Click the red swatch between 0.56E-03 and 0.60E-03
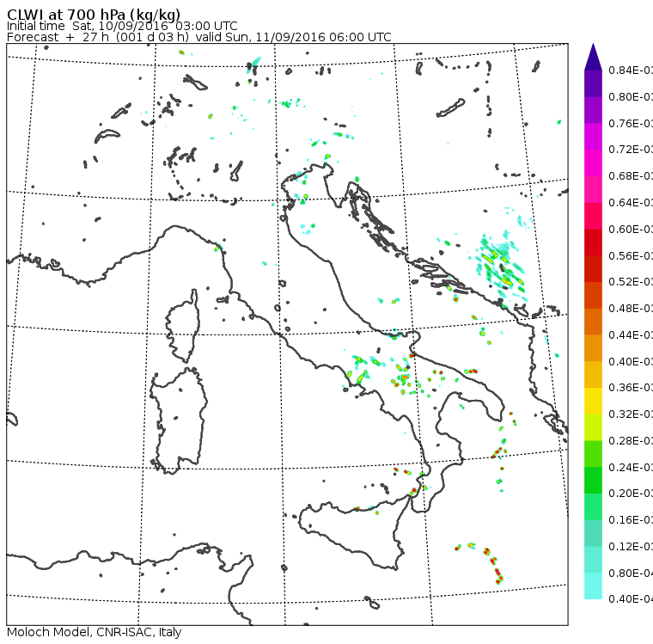 (593, 242)
